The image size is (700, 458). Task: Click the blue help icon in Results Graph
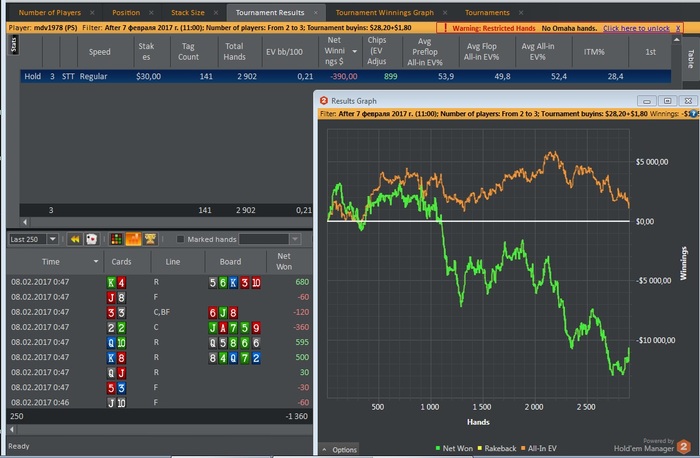(x=693, y=113)
